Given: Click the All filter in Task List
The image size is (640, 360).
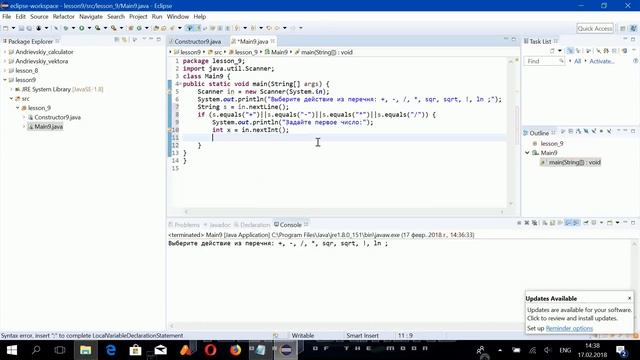Looking at the screenshot, I should point(577,61).
